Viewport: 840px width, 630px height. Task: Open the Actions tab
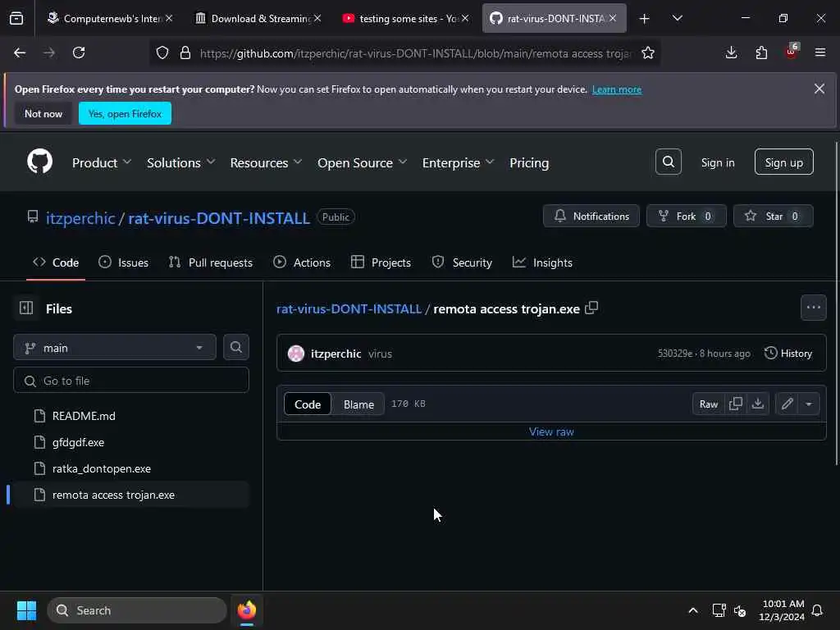click(x=302, y=262)
